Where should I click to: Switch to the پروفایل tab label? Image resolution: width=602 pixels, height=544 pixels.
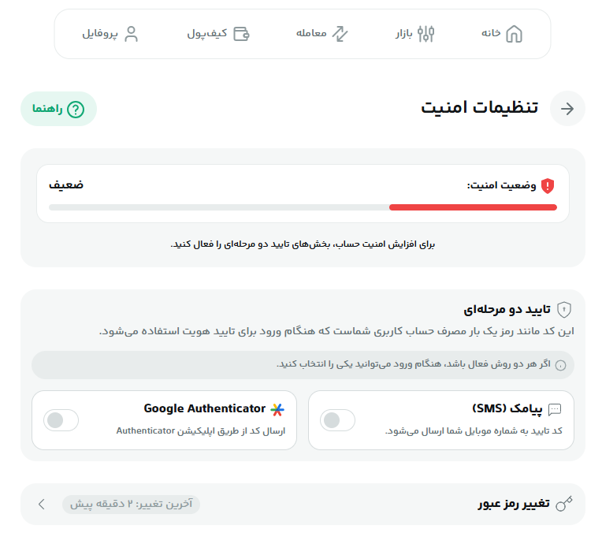pos(100,34)
